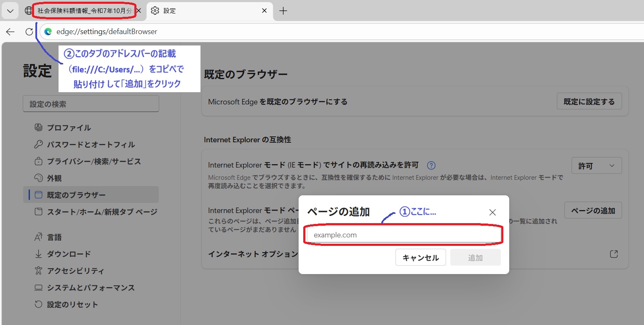
Task: Go to プライバシー/検索/サービス section
Action: [94, 161]
